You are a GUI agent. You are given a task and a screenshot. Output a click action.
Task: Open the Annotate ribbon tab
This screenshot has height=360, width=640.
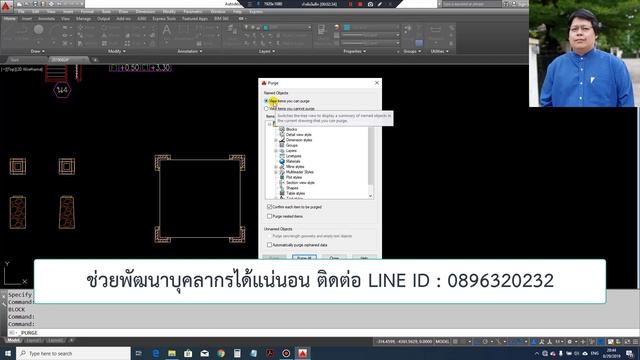tap(46, 19)
